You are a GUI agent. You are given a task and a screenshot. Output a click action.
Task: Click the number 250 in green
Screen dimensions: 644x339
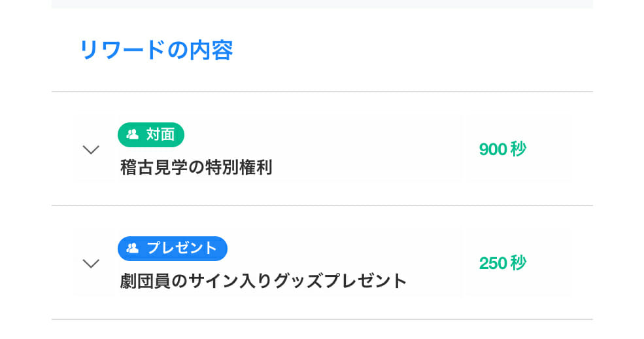click(493, 264)
